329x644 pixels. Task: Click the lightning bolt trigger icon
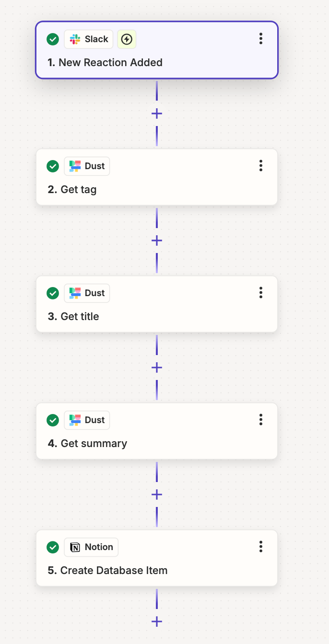127,39
